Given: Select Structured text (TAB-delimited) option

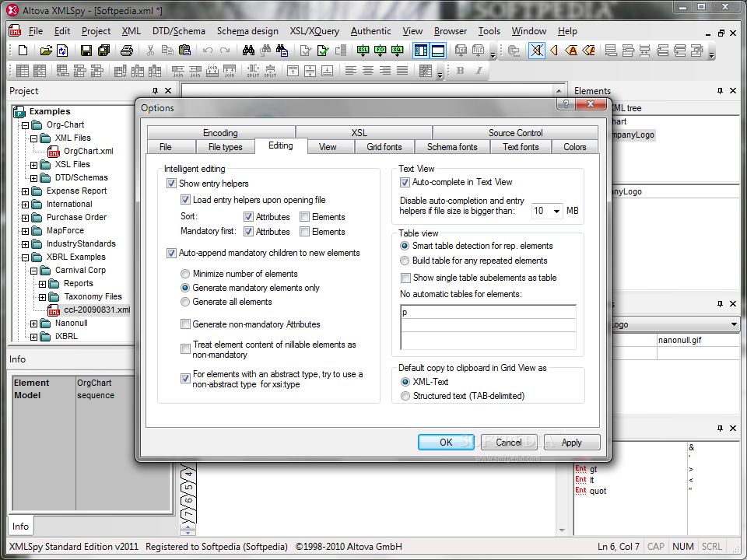Looking at the screenshot, I should [x=405, y=396].
